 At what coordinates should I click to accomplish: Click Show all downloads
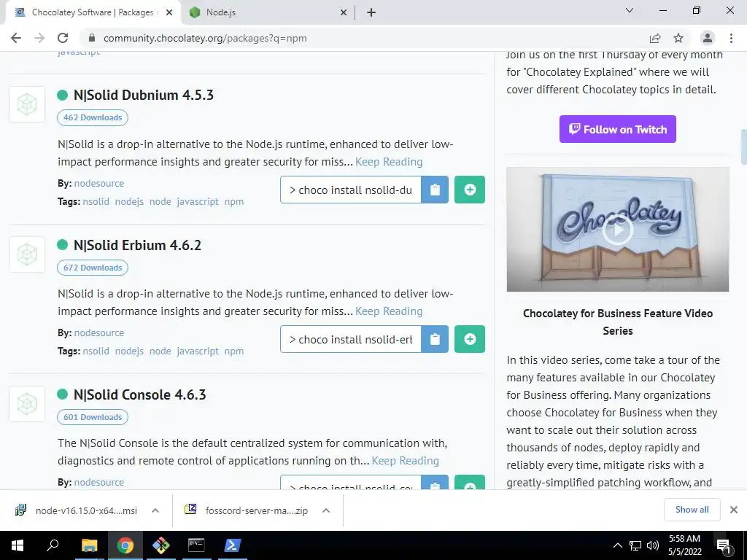coord(692,510)
